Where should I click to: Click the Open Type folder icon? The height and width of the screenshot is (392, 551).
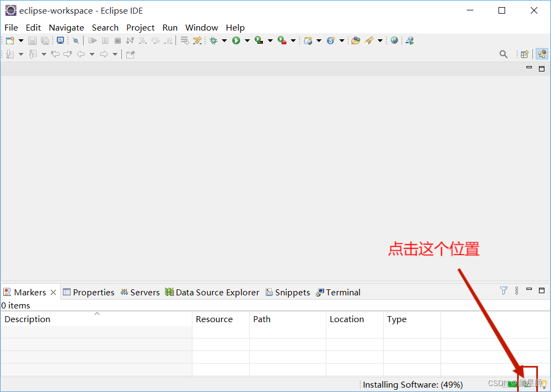356,41
